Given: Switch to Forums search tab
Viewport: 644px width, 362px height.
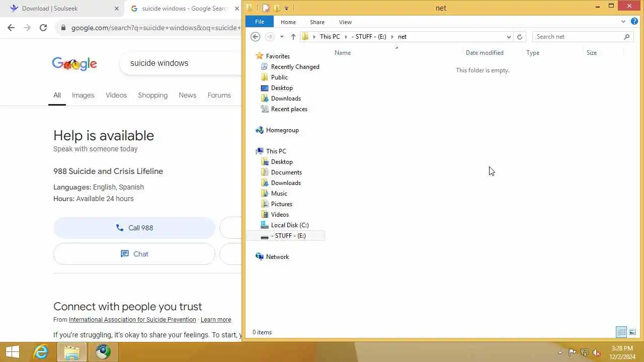Looking at the screenshot, I should pyautogui.click(x=219, y=95).
